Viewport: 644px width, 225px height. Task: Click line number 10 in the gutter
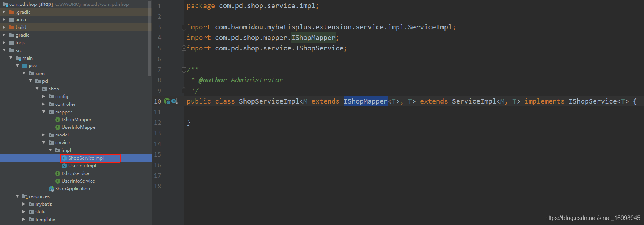click(158, 101)
